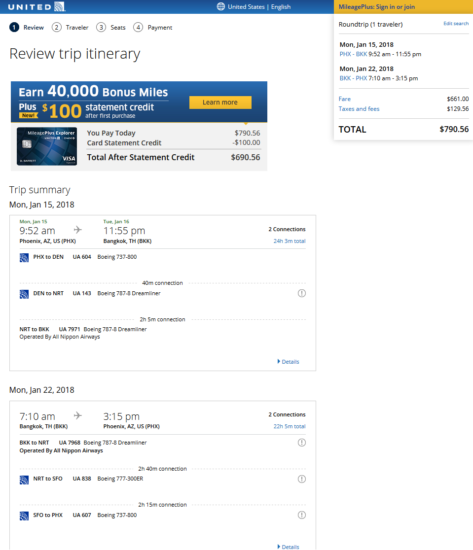Click the United logo in header

(36, 7)
